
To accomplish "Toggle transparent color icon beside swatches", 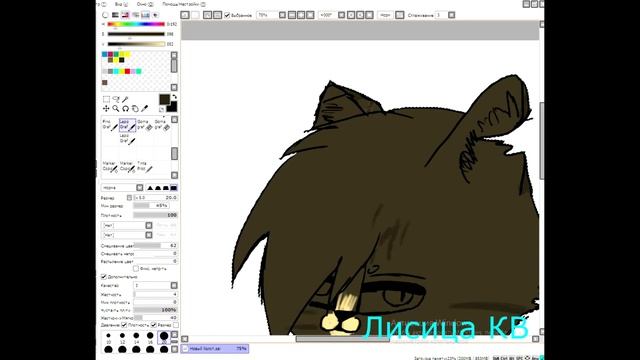I will tap(162, 109).
